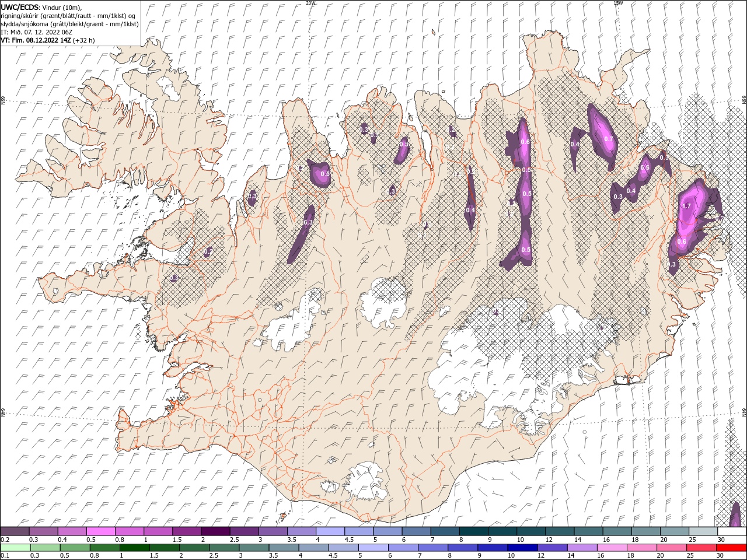Click the 'IT: Mið. 07. 12. 2022 06Z' line

point(36,32)
